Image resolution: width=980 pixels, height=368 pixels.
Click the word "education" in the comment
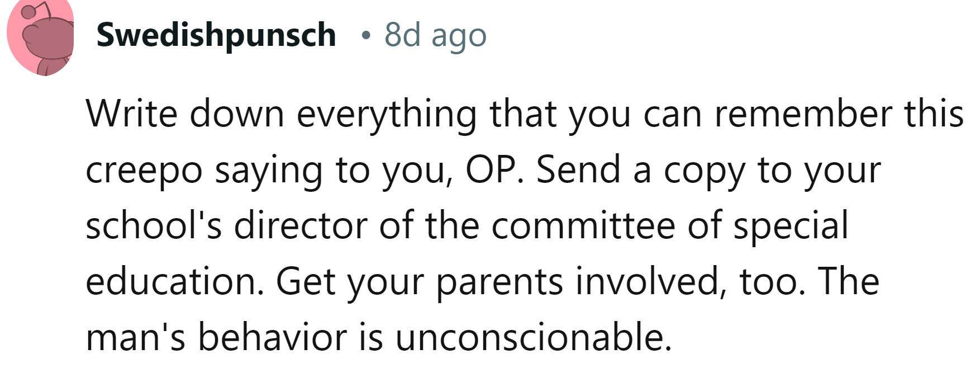(x=174, y=281)
